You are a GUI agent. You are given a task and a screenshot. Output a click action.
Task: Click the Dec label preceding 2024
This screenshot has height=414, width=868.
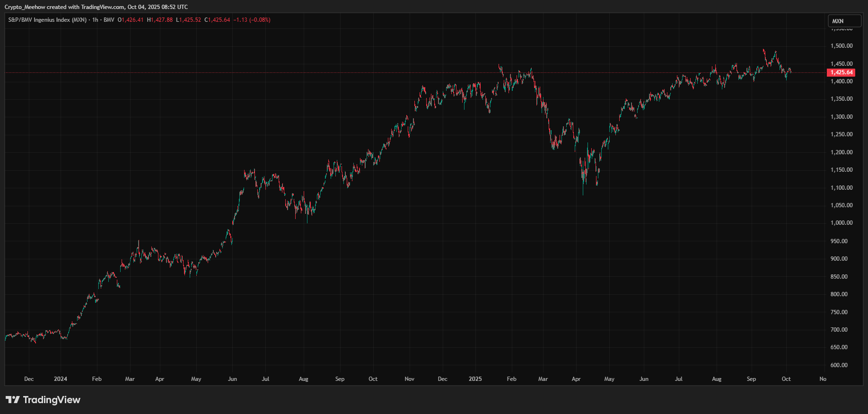29,379
